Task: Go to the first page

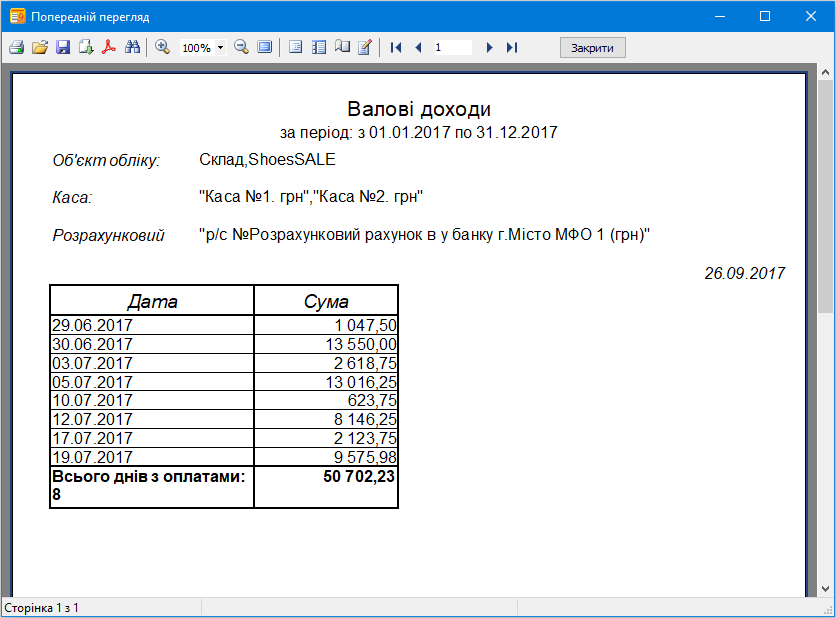Action: click(x=396, y=47)
